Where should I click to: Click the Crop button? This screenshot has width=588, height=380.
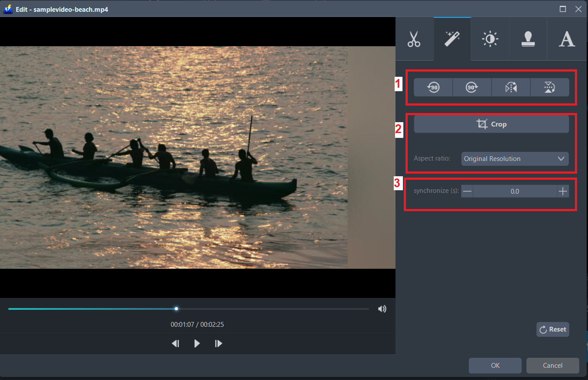point(491,123)
